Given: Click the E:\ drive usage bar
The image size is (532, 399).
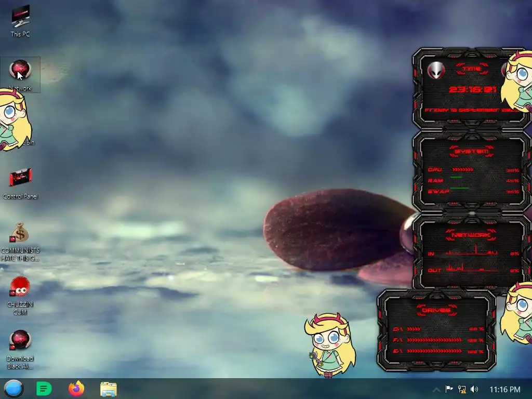Looking at the screenshot, I should [434, 351].
